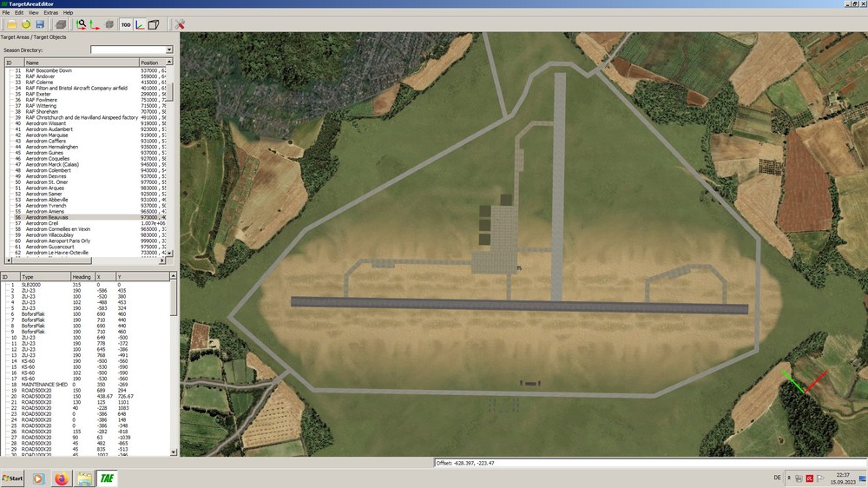Expand the Season Directory dropdown
Image resolution: width=868 pixels, height=488 pixels.
tap(169, 49)
